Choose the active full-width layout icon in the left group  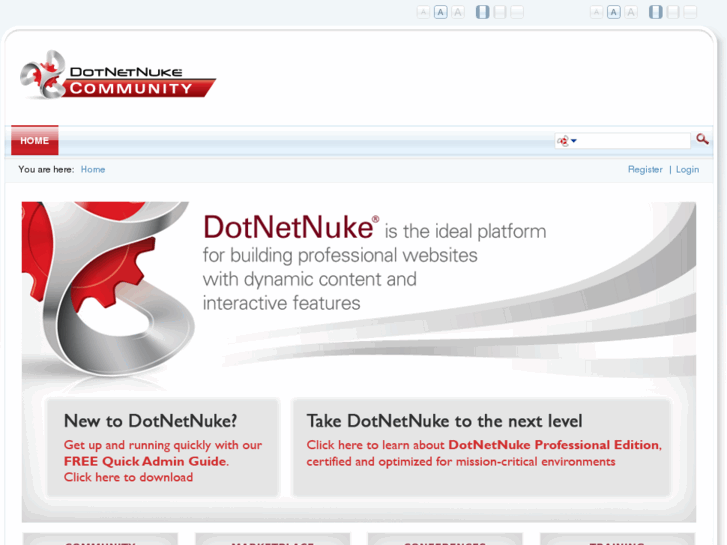click(483, 12)
